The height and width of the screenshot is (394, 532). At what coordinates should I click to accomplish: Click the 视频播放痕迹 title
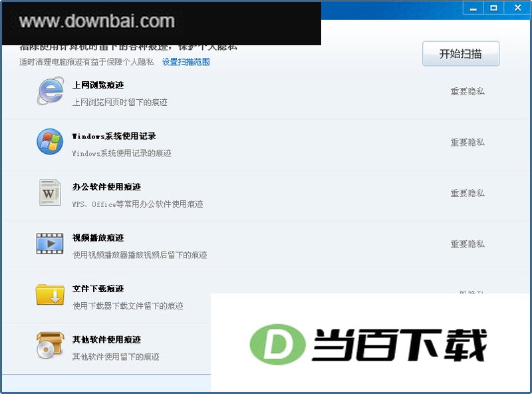coord(98,238)
